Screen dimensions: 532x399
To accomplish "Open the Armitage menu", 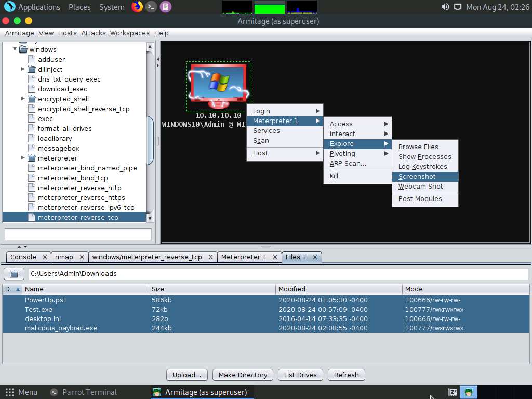I will pyautogui.click(x=19, y=33).
